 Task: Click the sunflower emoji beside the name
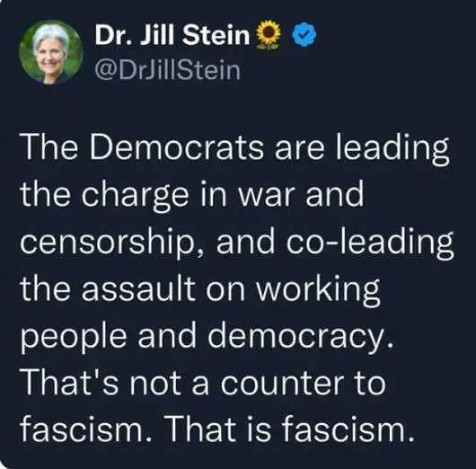[x=269, y=36]
